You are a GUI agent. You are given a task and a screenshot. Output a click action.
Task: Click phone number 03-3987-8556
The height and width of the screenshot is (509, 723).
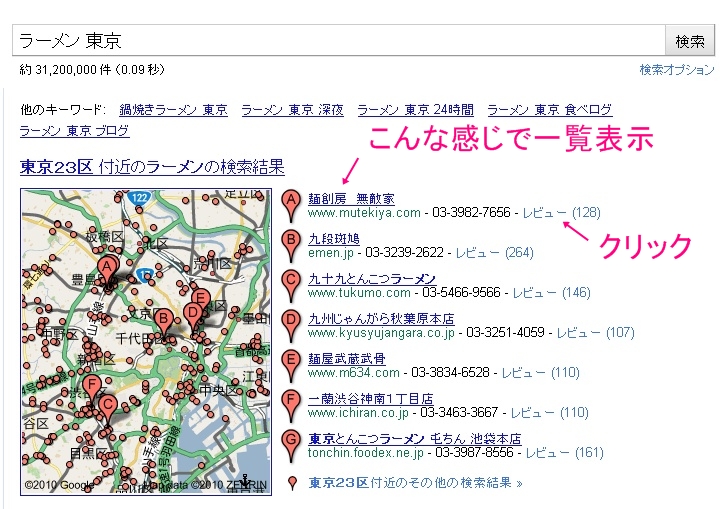click(474, 453)
